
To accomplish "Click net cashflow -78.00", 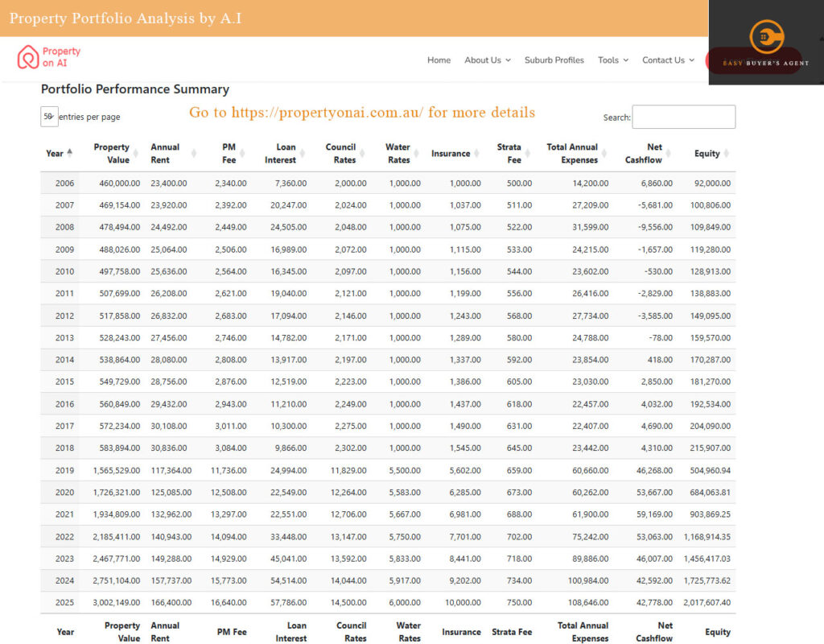I will coord(661,338).
